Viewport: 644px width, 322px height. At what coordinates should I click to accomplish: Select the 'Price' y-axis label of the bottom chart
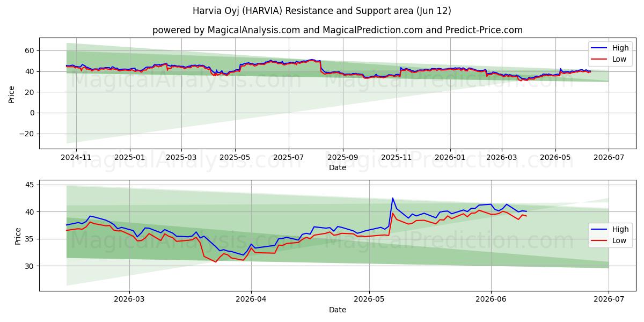coord(18,236)
